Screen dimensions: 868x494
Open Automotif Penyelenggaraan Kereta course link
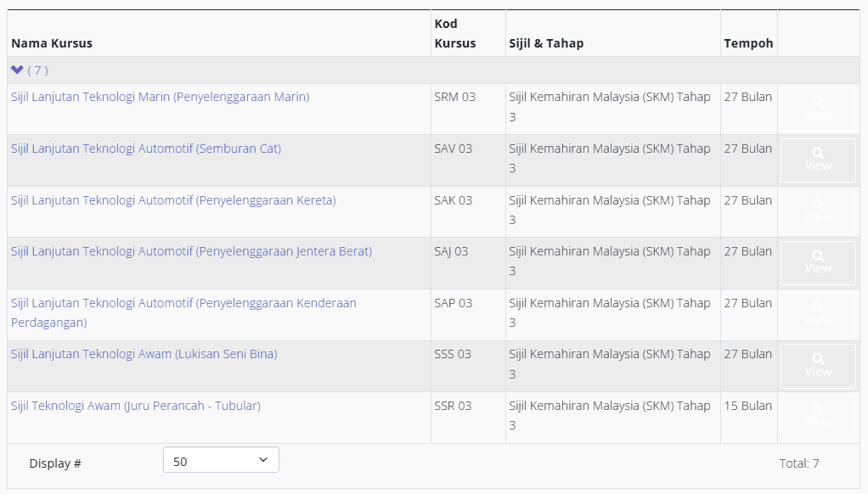click(173, 200)
